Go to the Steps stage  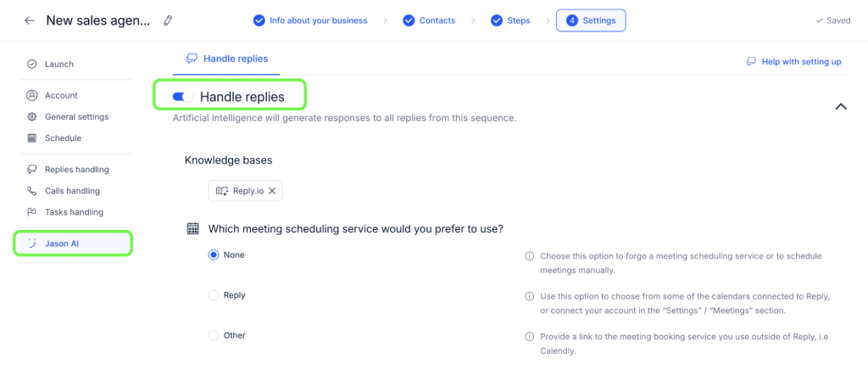510,20
